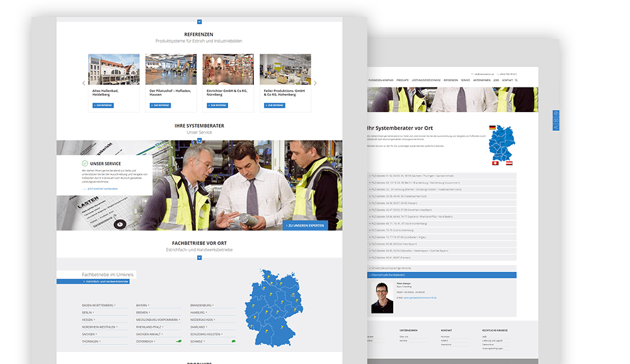Click the Zu unseren Experten button
The image size is (630, 364).
pyautogui.click(x=306, y=226)
